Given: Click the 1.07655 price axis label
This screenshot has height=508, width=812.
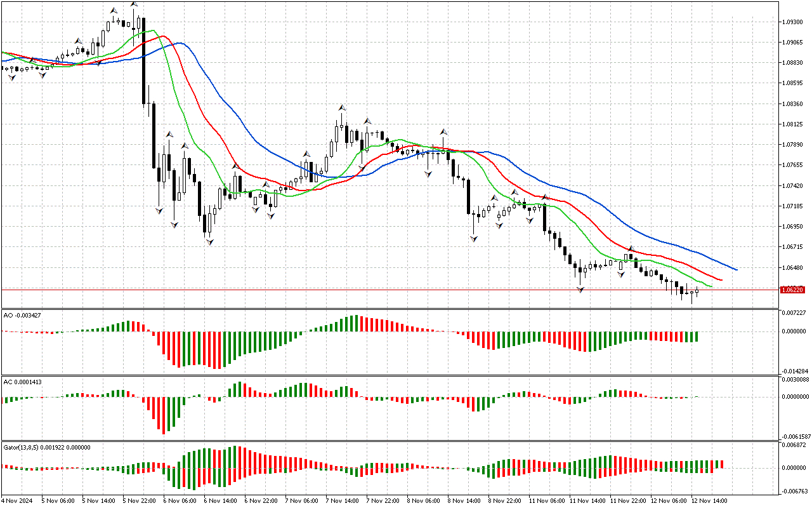Looking at the screenshot, I should [x=794, y=165].
